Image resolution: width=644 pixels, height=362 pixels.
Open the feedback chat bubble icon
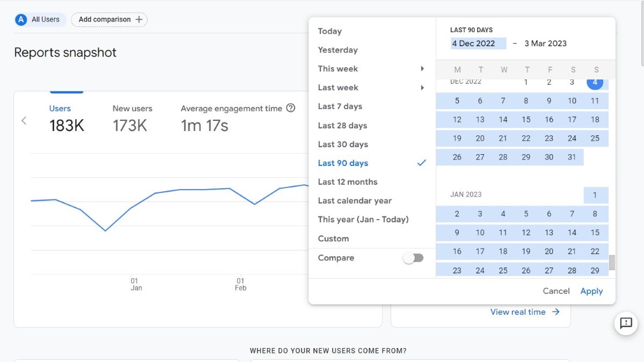626,323
